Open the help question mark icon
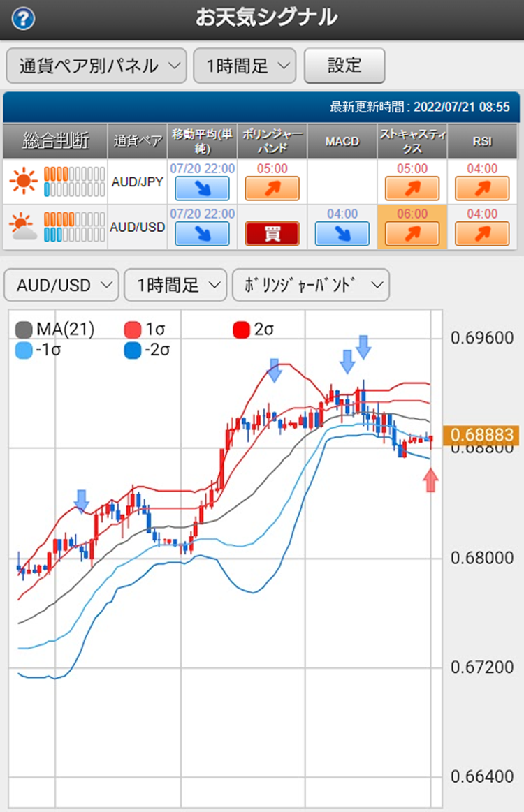The height and width of the screenshot is (812, 524). click(x=23, y=19)
